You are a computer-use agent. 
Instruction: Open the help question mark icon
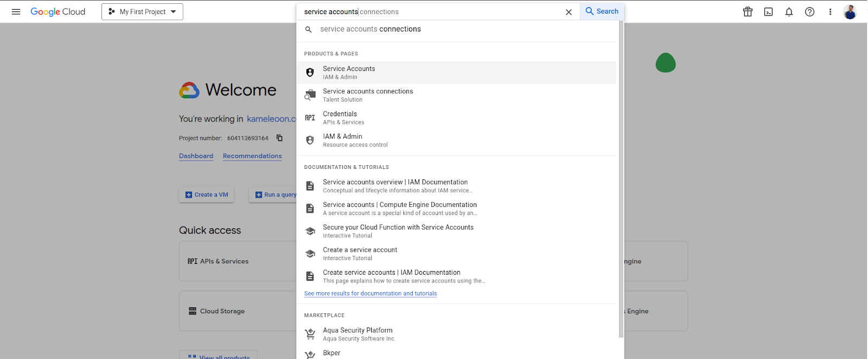click(x=809, y=11)
